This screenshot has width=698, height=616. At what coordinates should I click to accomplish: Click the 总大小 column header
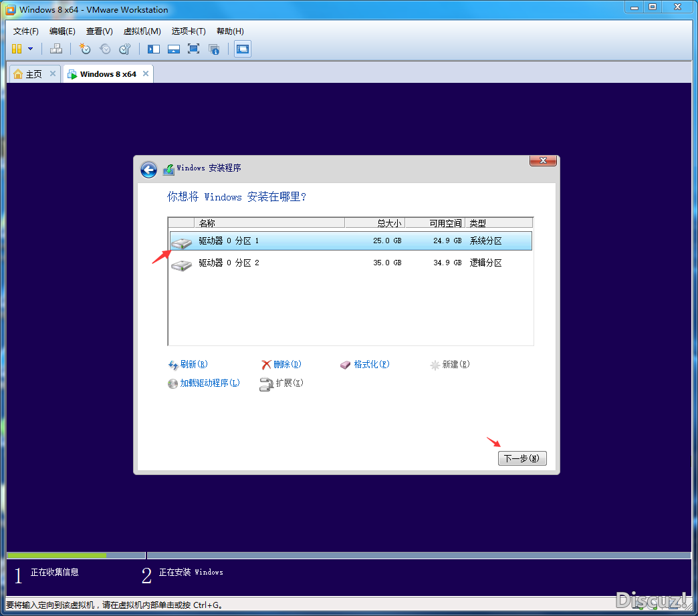pos(375,223)
